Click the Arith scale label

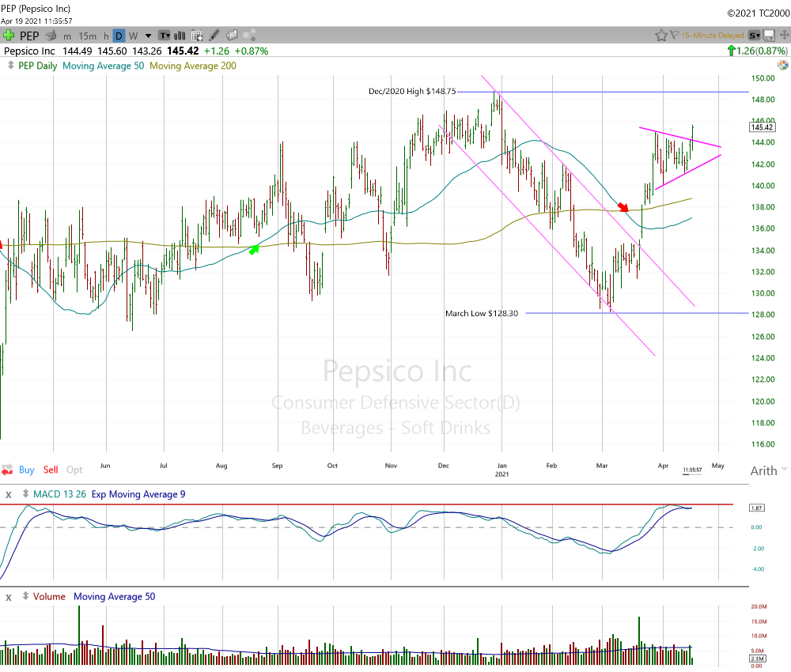(x=763, y=471)
